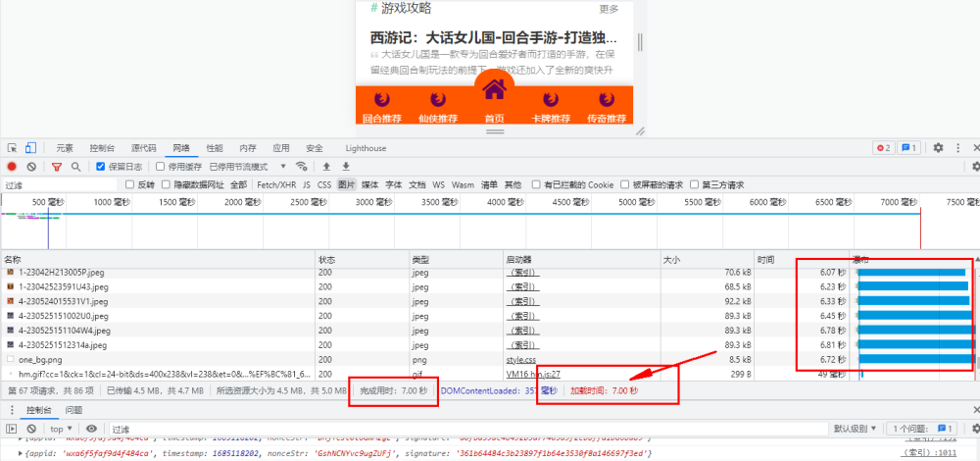Tap the 卡牌推荐 nav icon
This screenshot has width=980, height=461.
(551, 99)
